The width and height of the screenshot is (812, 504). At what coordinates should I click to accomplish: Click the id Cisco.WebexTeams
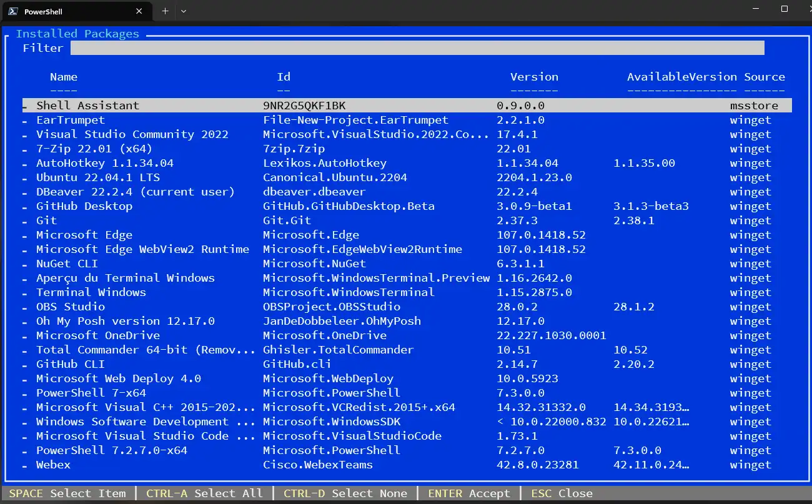pyautogui.click(x=318, y=465)
